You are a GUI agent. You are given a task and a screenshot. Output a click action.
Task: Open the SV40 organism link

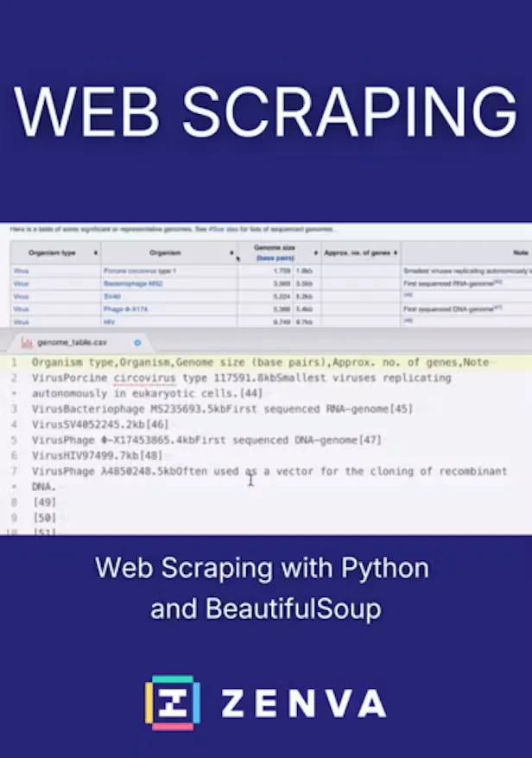pos(112,296)
